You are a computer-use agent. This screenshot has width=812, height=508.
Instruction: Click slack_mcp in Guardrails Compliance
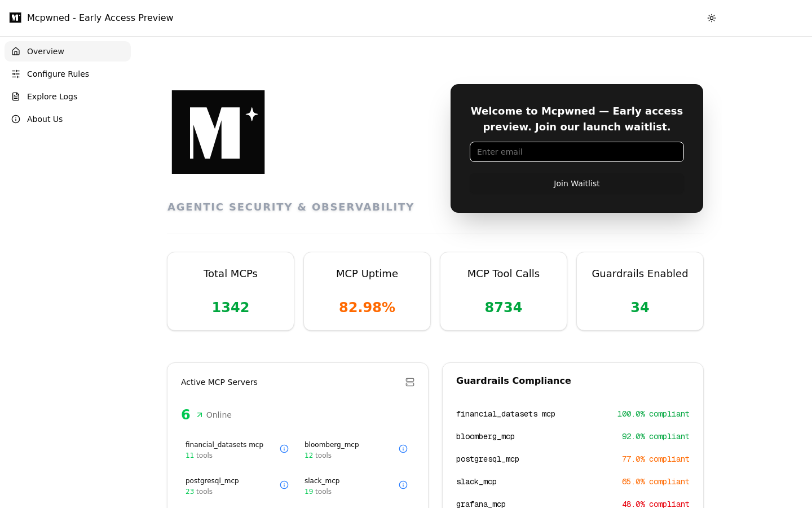pos(476,482)
